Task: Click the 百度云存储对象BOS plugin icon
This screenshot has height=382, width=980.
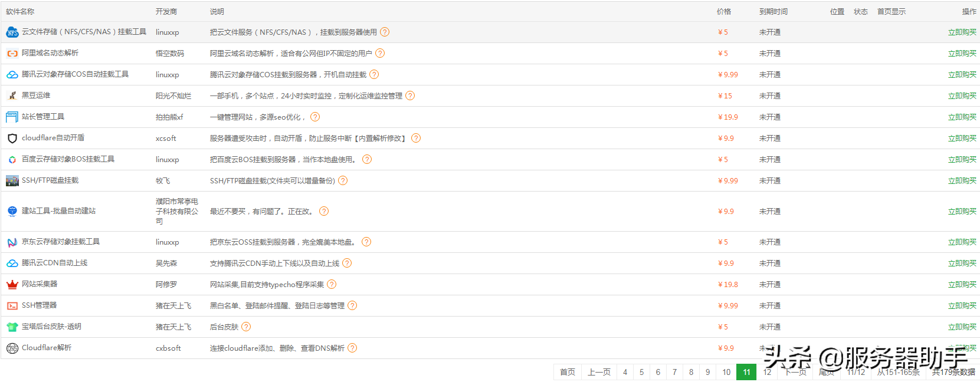Action: click(x=12, y=160)
